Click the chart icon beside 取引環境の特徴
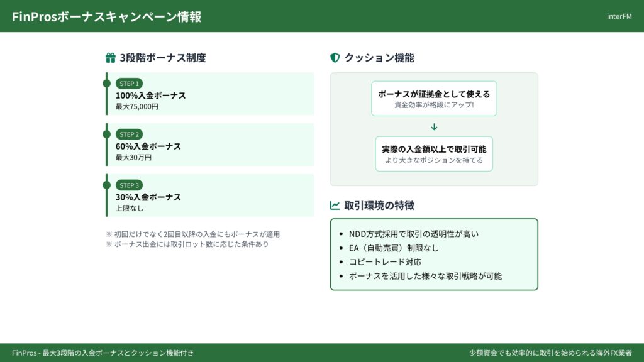This screenshot has height=362, width=644. tap(335, 206)
